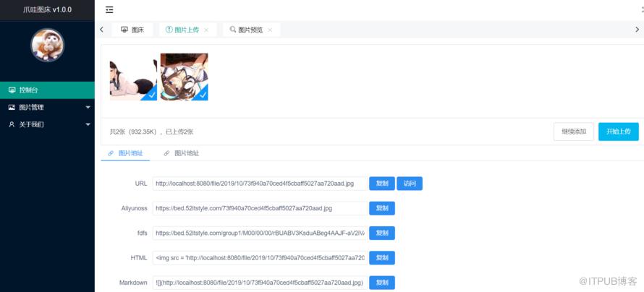This screenshot has height=292, width=644.
Task: Click the 继续添加 button
Action: [574, 132]
